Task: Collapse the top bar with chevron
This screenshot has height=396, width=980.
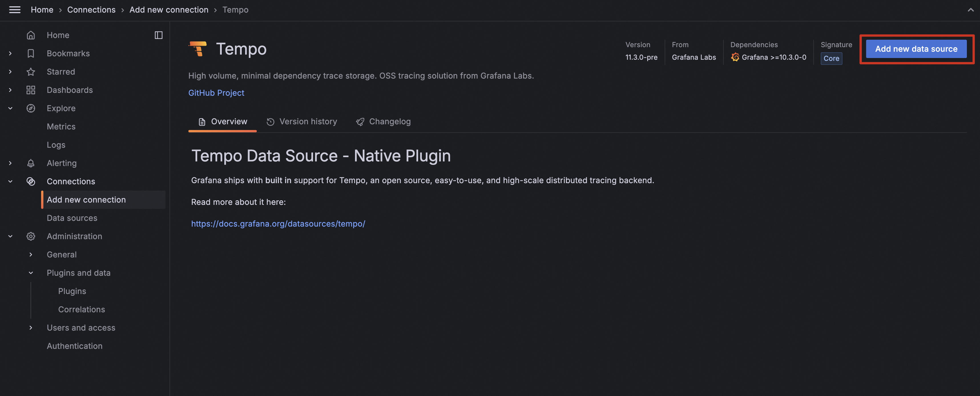Action: [971, 10]
